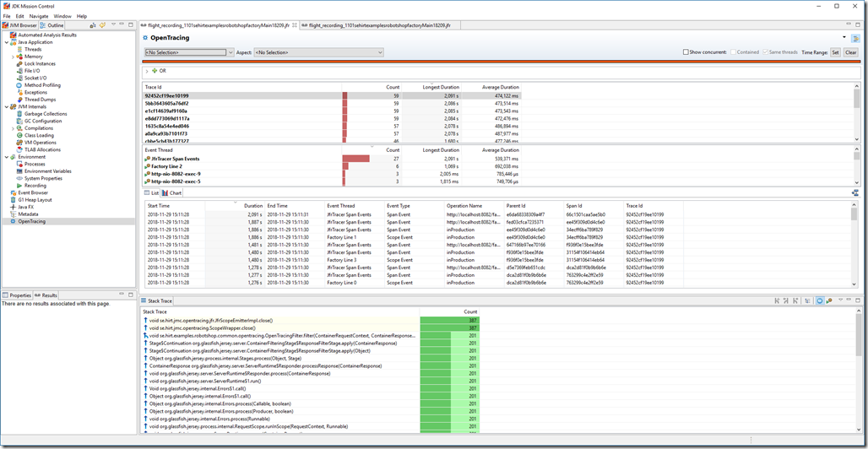Toggle the Same threads checkbox
Screen dimensions: 868x449
(766, 52)
